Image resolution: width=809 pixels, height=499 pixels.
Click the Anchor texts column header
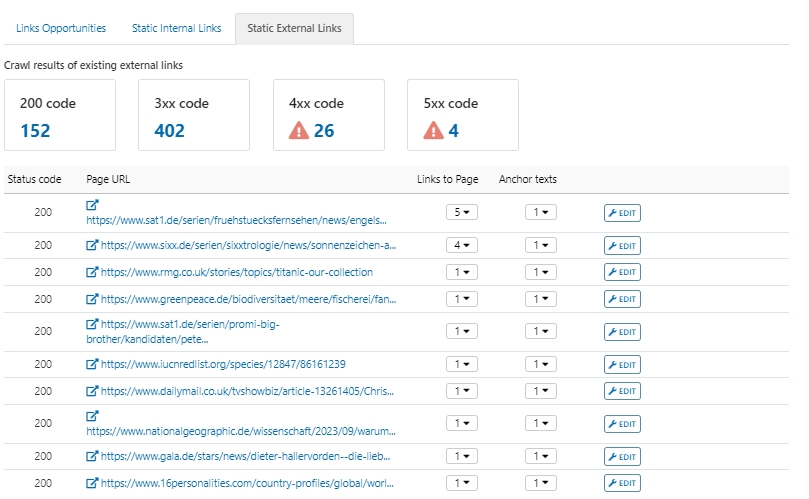[527, 179]
